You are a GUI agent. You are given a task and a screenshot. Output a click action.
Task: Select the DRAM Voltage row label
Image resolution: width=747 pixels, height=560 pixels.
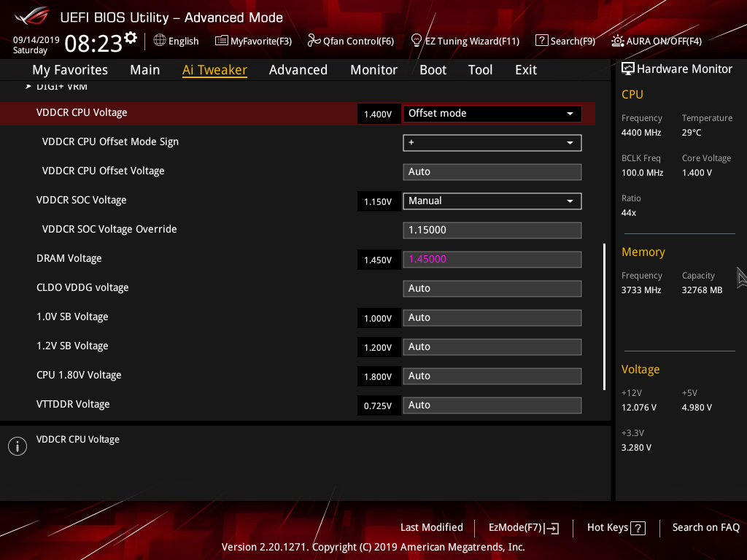pos(69,259)
